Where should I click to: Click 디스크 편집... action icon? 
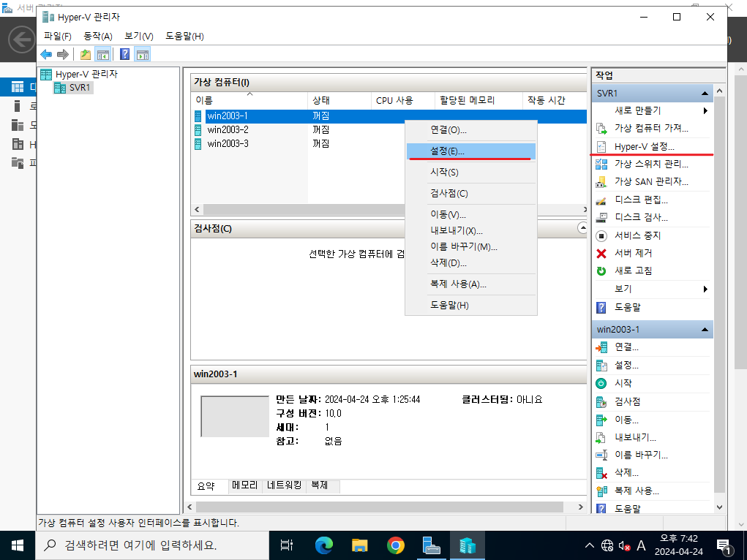click(601, 200)
